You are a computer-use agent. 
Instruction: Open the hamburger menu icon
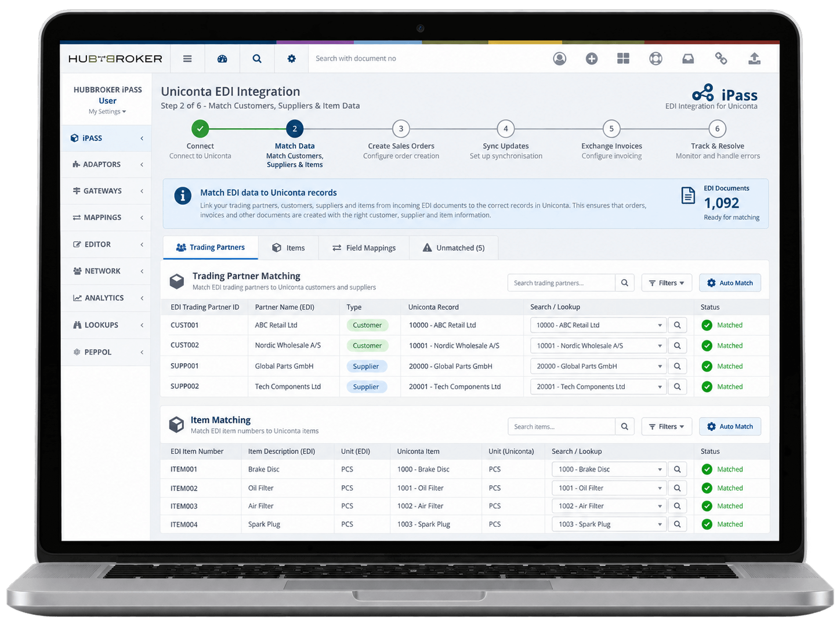(x=187, y=59)
